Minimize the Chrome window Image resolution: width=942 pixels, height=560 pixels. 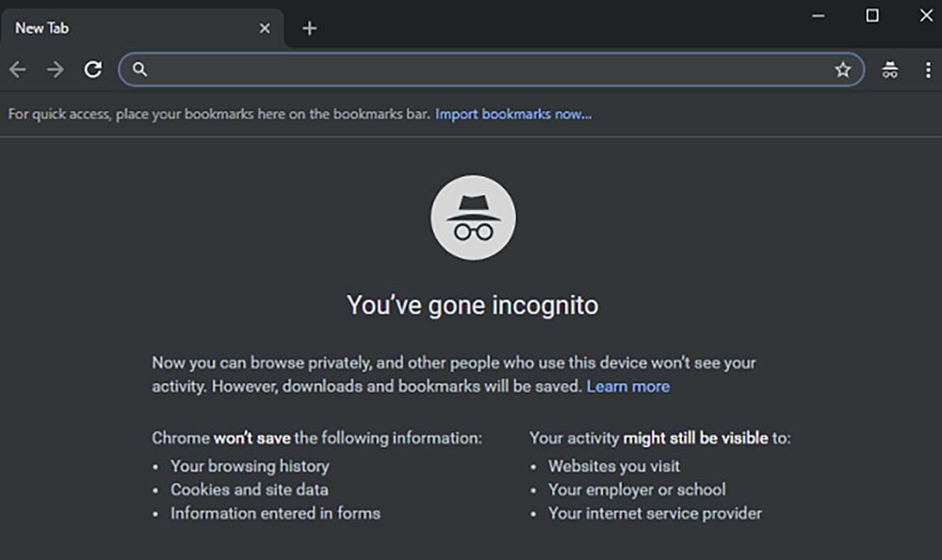click(x=819, y=16)
